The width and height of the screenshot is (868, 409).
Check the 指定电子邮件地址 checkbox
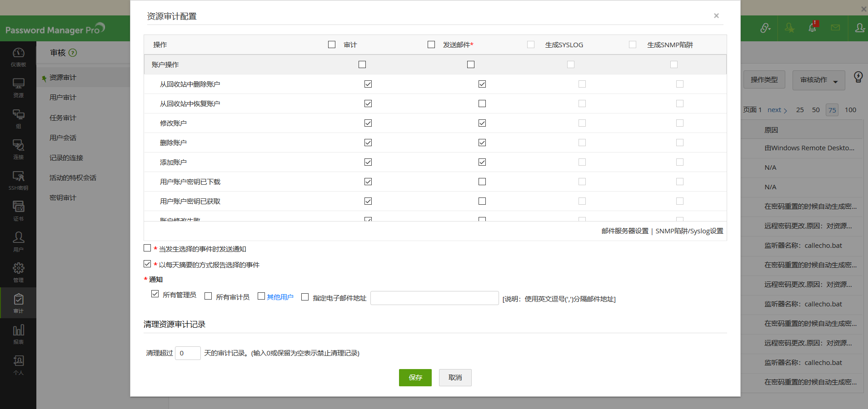[305, 297]
